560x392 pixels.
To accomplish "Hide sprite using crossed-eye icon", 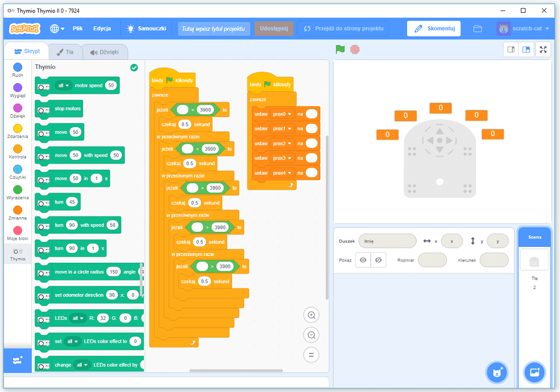I will 379,260.
